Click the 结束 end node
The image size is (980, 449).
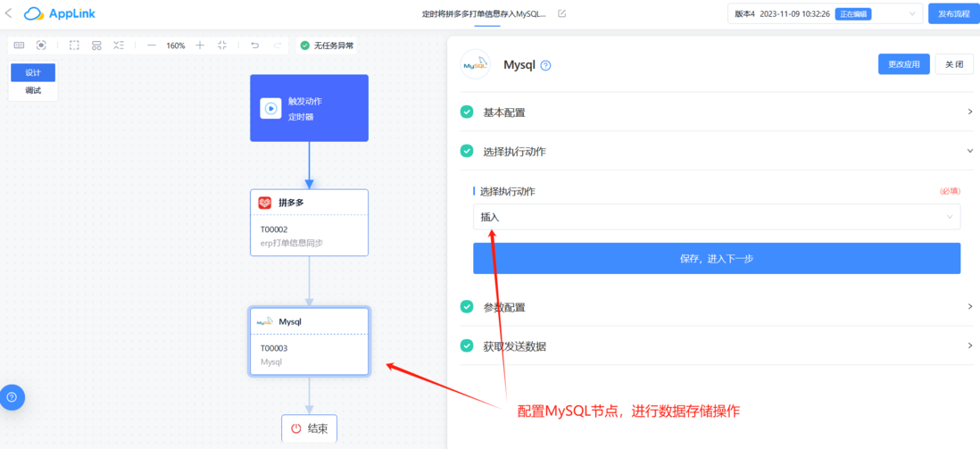pyautogui.click(x=310, y=429)
